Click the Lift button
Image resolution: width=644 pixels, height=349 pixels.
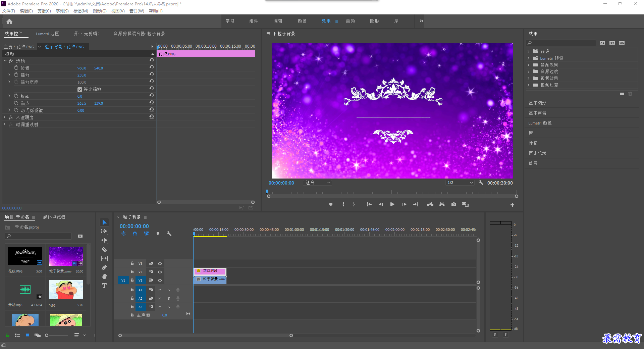click(x=430, y=204)
